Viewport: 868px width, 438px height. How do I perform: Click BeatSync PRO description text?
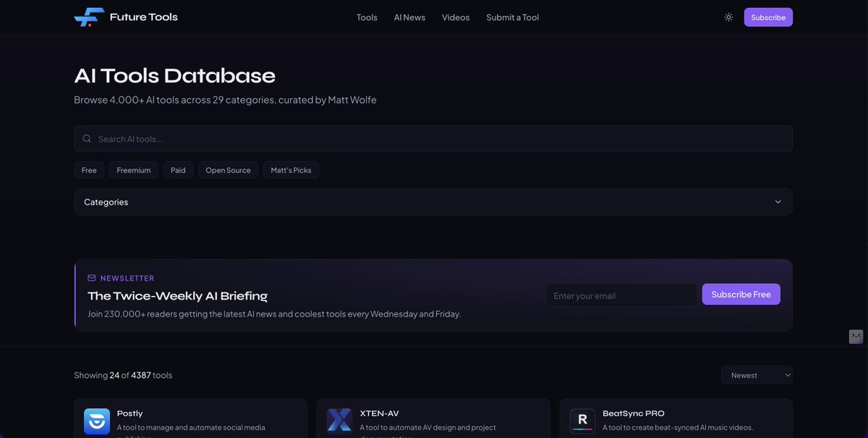tap(678, 428)
